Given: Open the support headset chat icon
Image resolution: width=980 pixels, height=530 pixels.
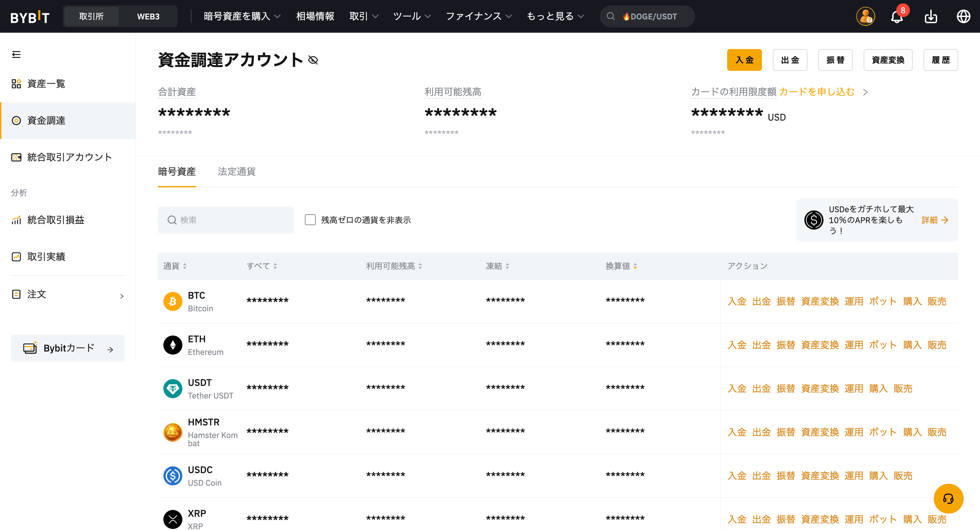Looking at the screenshot, I should pyautogui.click(x=949, y=499).
